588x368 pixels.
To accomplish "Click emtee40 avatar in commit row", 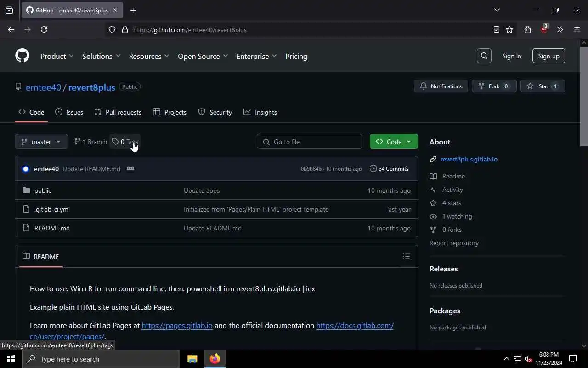I will click(26, 169).
